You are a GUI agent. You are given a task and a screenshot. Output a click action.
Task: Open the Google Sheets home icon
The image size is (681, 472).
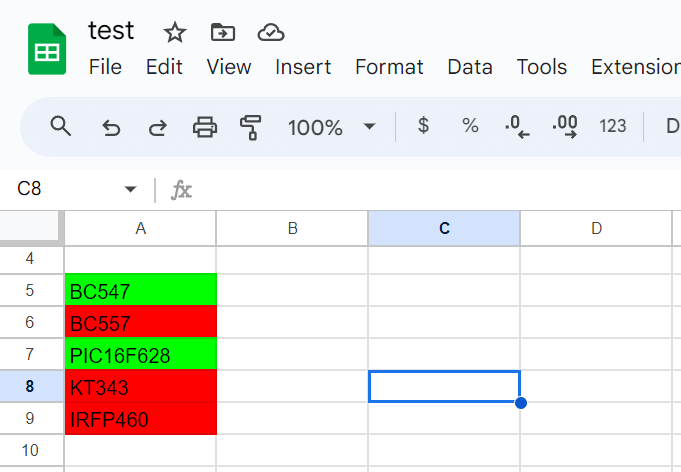click(47, 50)
